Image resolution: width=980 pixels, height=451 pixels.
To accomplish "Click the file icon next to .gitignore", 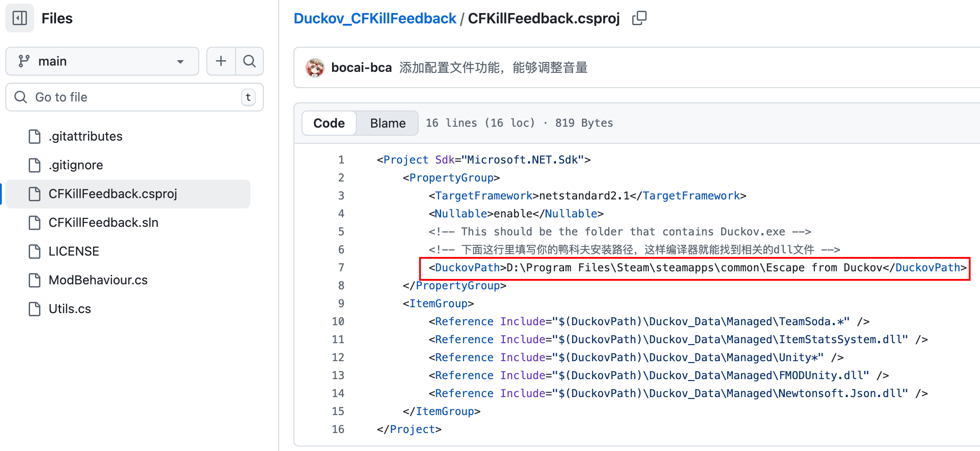I will tap(35, 165).
